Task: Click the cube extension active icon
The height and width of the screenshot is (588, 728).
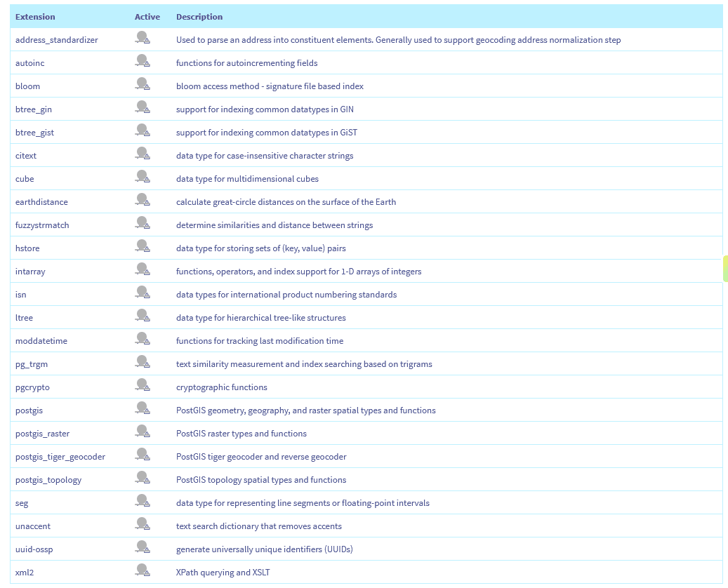Action: [x=143, y=177]
